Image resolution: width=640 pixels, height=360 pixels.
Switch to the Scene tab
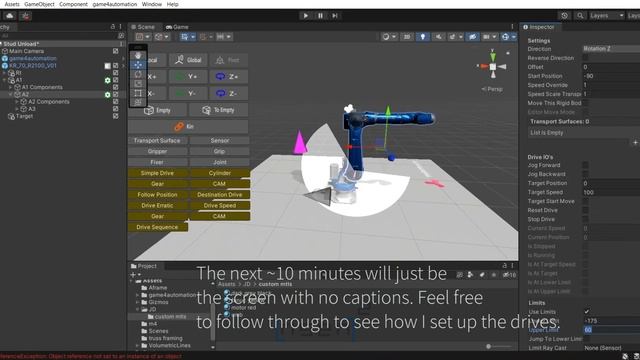(142, 27)
